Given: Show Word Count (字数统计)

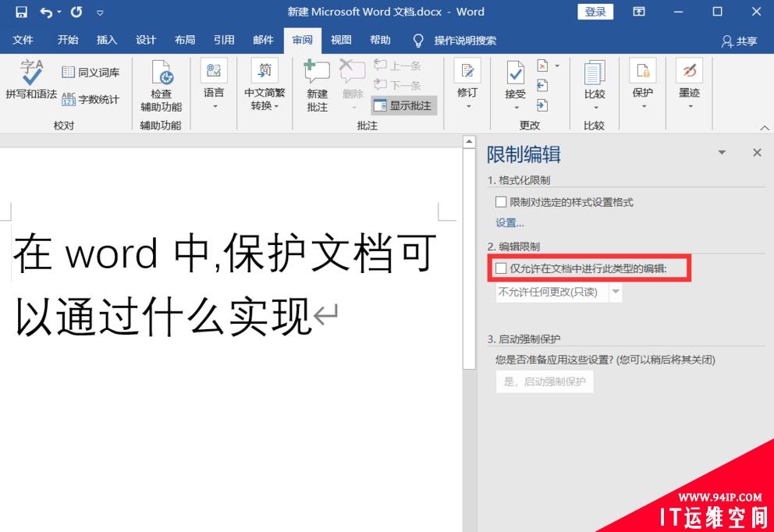Looking at the screenshot, I should pos(91,99).
